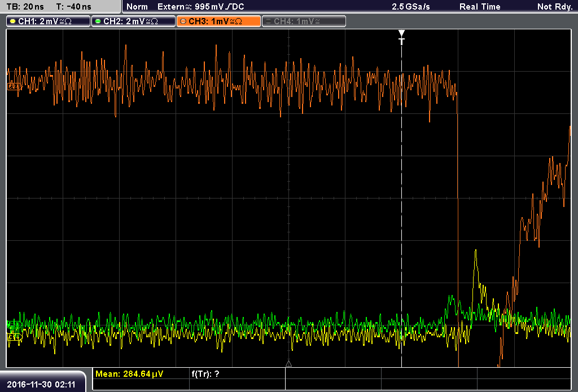This screenshot has height=392, width=578.
Task: Click the Mean: 284.64 µV measurement
Action: 129,374
